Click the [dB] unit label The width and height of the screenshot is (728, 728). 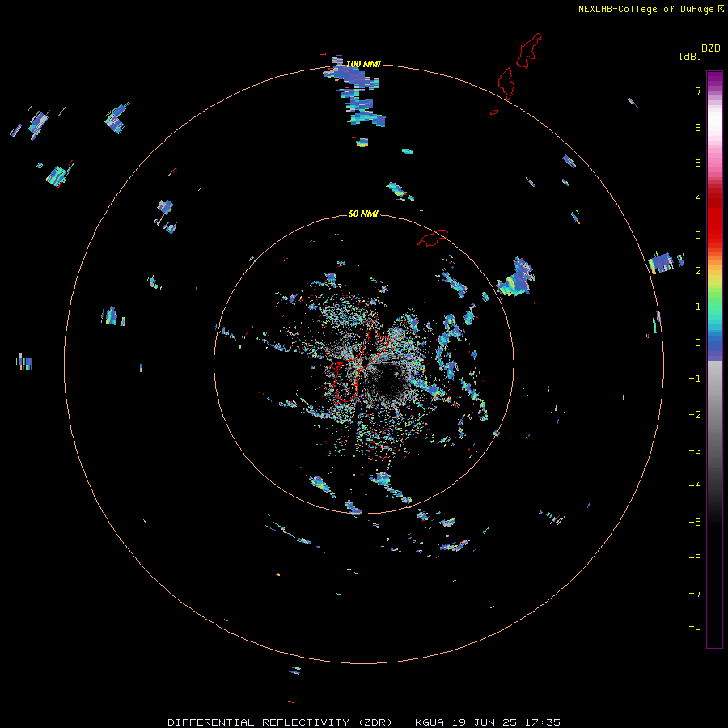[x=690, y=56]
